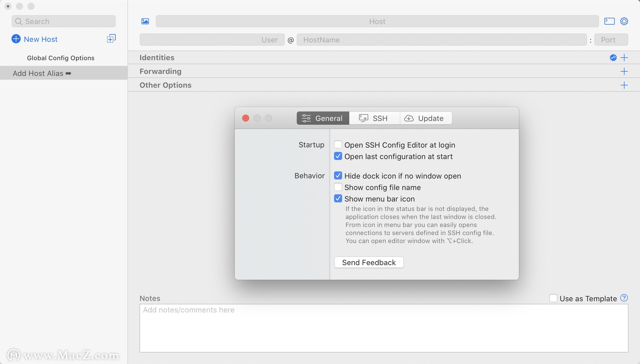Viewport: 640px width, 364px height.
Task: Uncheck Open last configuration at start
Action: tap(338, 156)
